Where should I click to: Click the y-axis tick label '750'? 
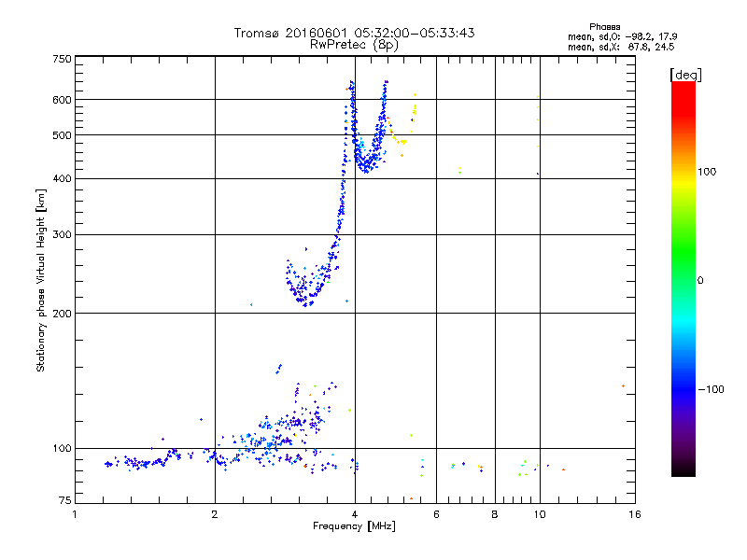click(62, 59)
